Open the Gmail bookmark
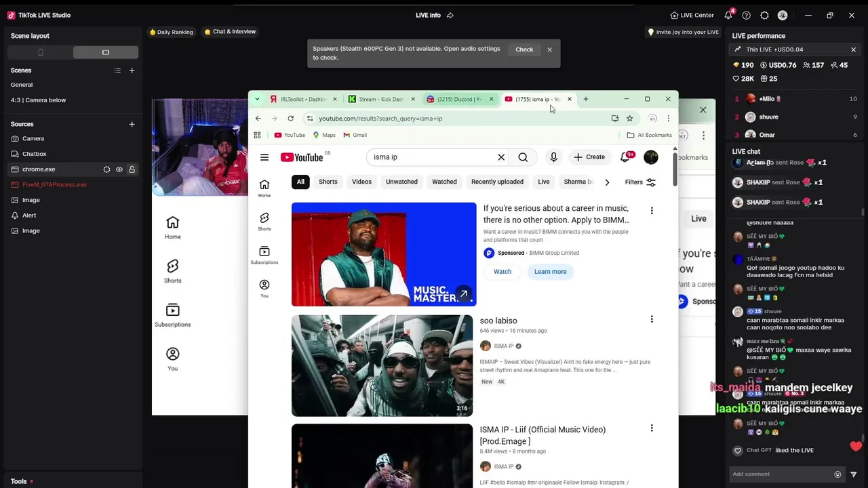The width and height of the screenshot is (868, 488). pos(355,135)
